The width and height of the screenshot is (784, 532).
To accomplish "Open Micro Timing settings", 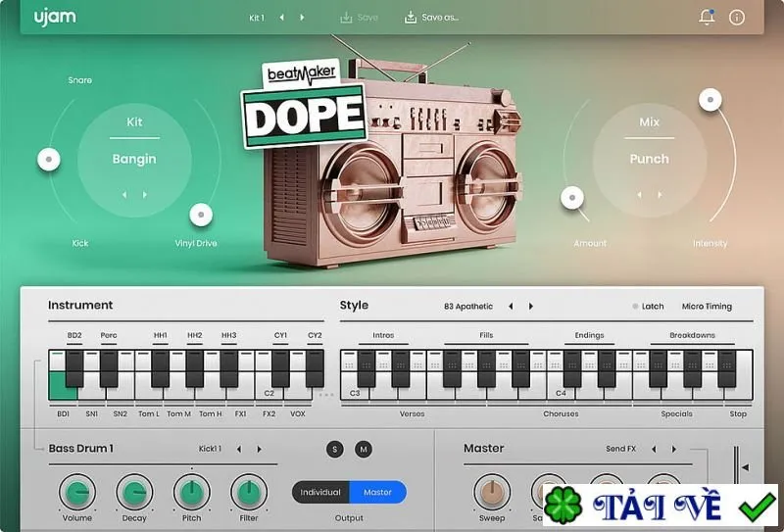I will 707,306.
